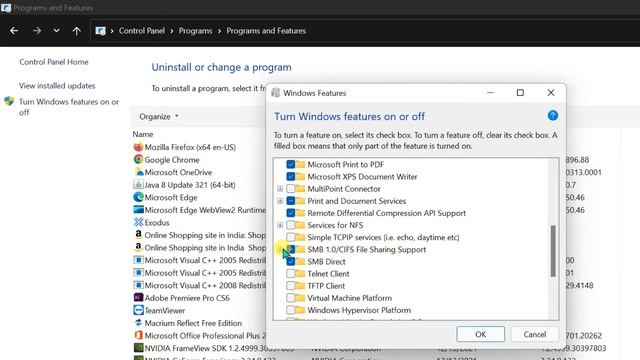Click Turn Windows features on or off link
Viewport: 640px width, 360px height.
(x=69, y=107)
